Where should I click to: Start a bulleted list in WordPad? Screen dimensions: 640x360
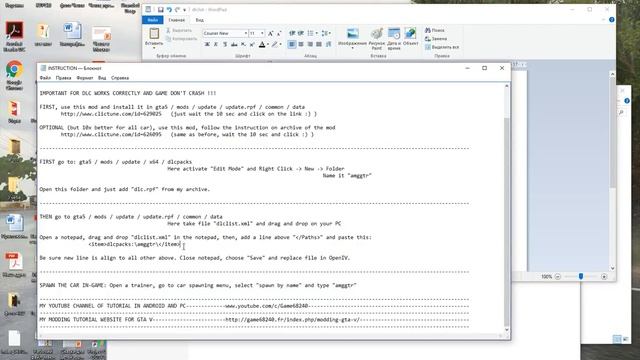310,33
